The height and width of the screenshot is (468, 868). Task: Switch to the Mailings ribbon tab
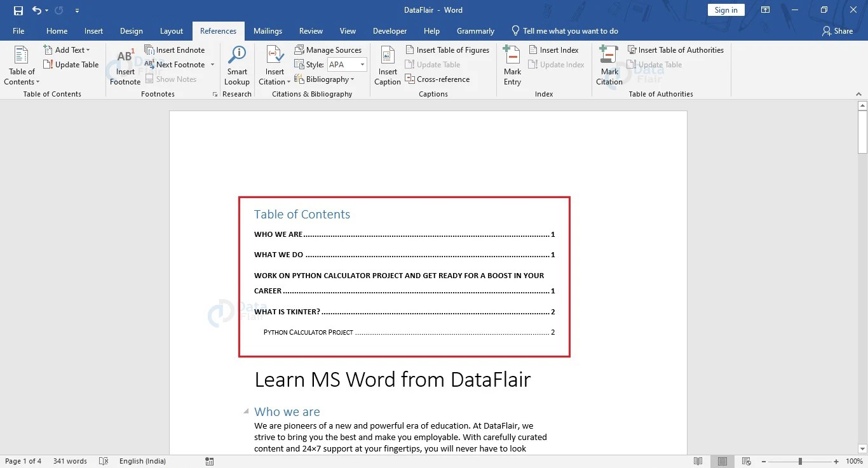click(x=268, y=30)
